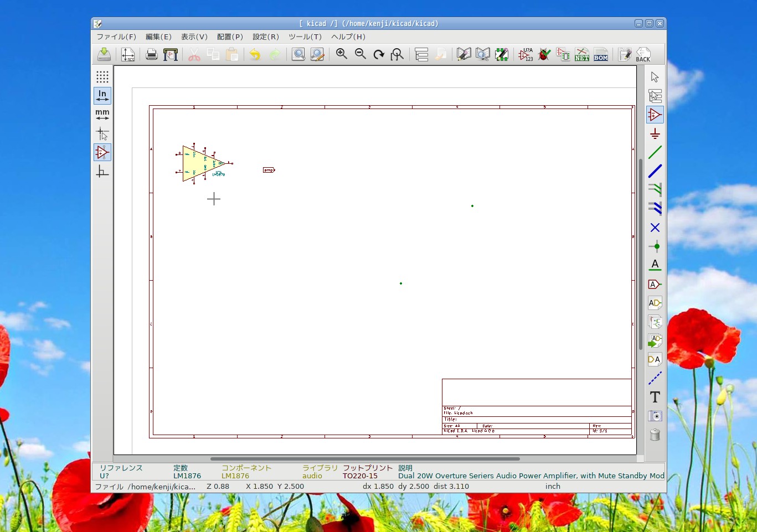Viewport: 757px width, 532px height.
Task: Open the ツール menu
Action: coord(305,37)
